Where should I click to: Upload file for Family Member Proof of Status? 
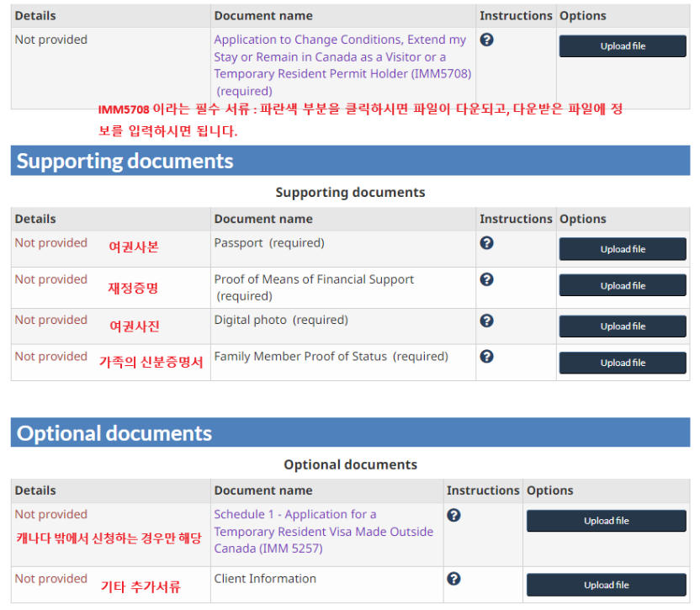pos(623,363)
